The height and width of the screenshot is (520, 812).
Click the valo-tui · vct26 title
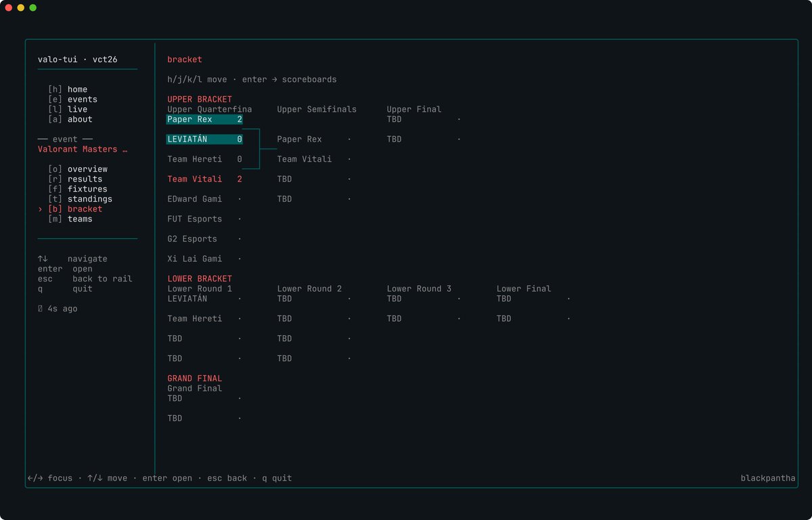point(78,60)
